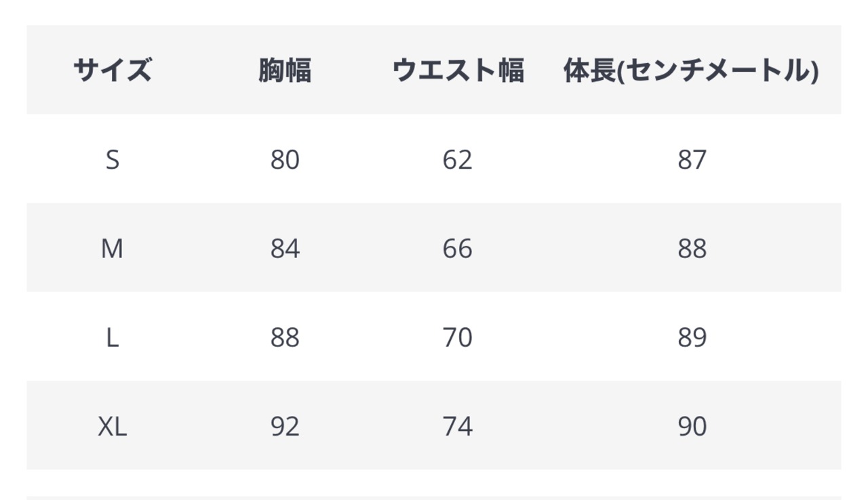This screenshot has height=500, width=868.
Task: Click chest width value 92
Action: (x=285, y=426)
